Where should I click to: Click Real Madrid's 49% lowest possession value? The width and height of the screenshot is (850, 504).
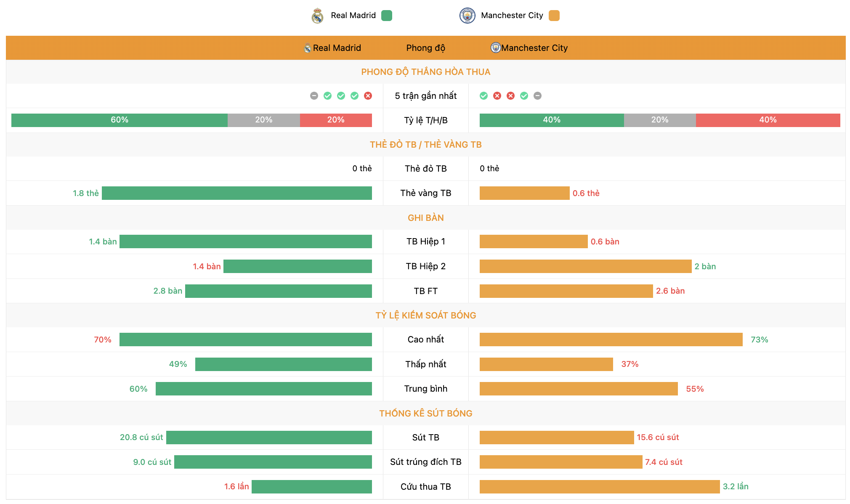point(178,364)
